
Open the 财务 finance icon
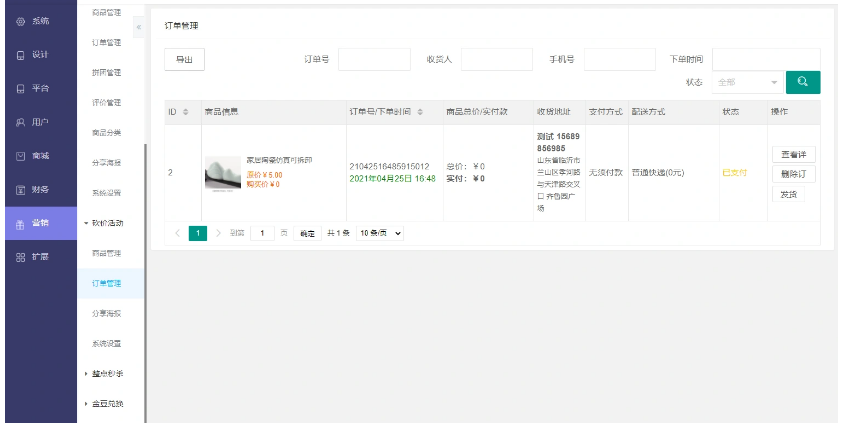coord(21,190)
